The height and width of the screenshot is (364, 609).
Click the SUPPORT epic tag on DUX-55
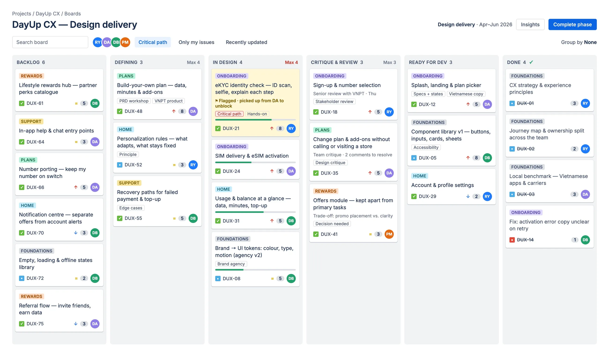(129, 183)
